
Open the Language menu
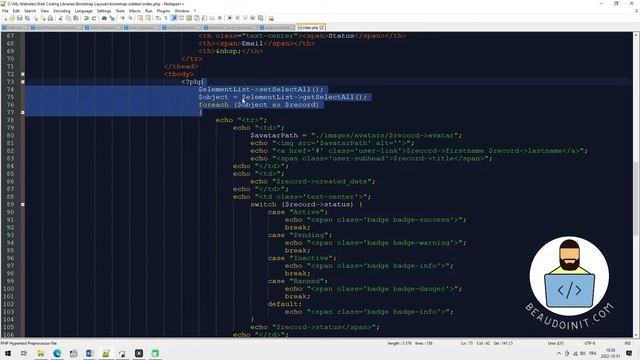84,11
